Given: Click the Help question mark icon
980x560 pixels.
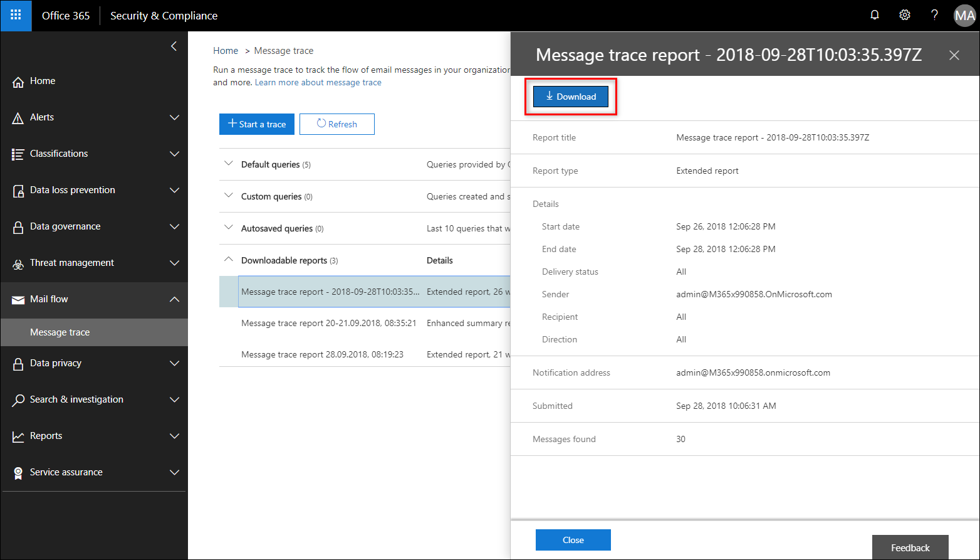Looking at the screenshot, I should coord(934,14).
